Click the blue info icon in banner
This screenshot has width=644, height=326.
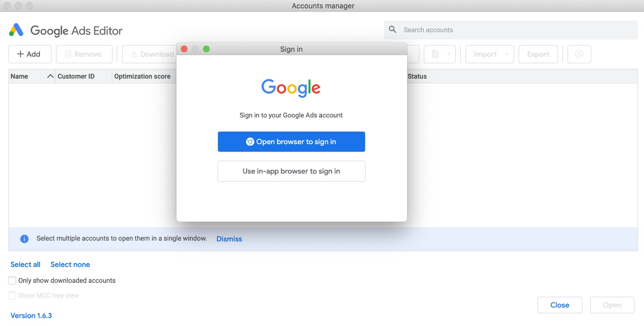(x=24, y=239)
